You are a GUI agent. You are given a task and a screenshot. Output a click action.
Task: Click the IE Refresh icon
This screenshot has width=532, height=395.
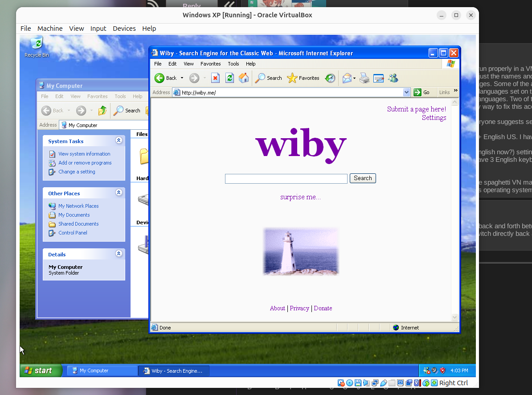[x=229, y=78]
